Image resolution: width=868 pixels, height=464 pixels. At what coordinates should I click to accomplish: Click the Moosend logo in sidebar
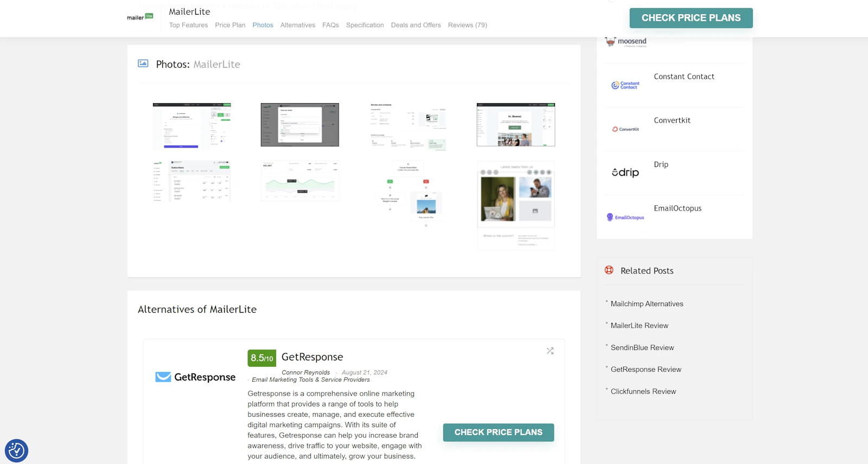[626, 42]
